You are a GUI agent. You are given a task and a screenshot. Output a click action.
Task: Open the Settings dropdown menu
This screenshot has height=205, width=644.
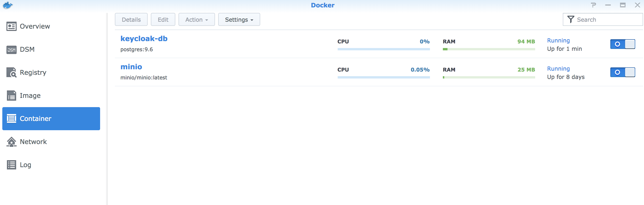pyautogui.click(x=239, y=20)
